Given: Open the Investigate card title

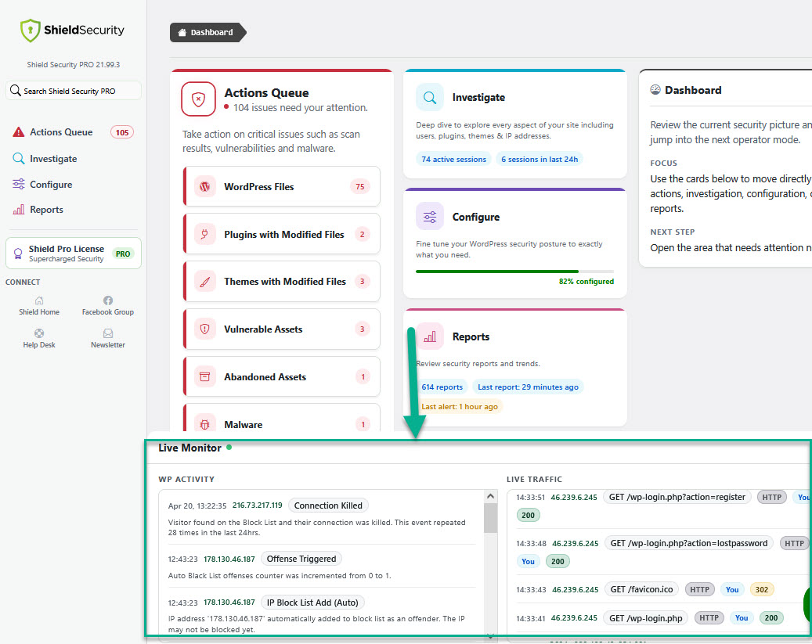Looking at the screenshot, I should click(478, 97).
